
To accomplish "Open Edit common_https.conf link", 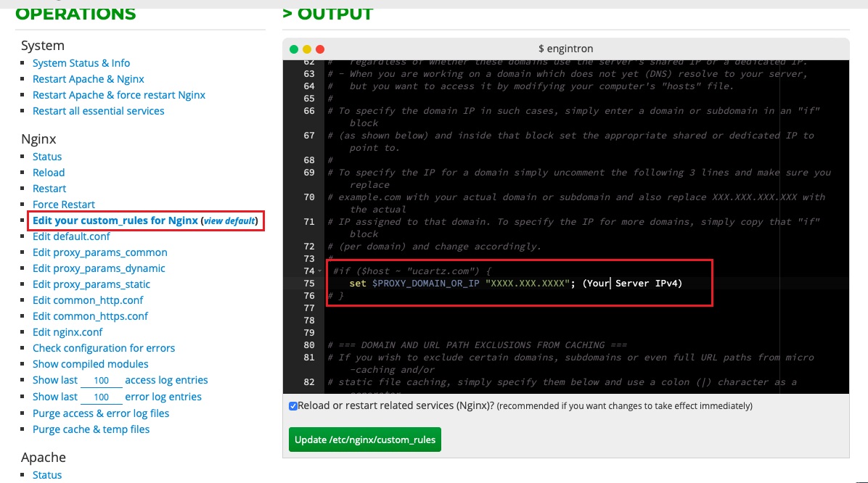I will 90,316.
